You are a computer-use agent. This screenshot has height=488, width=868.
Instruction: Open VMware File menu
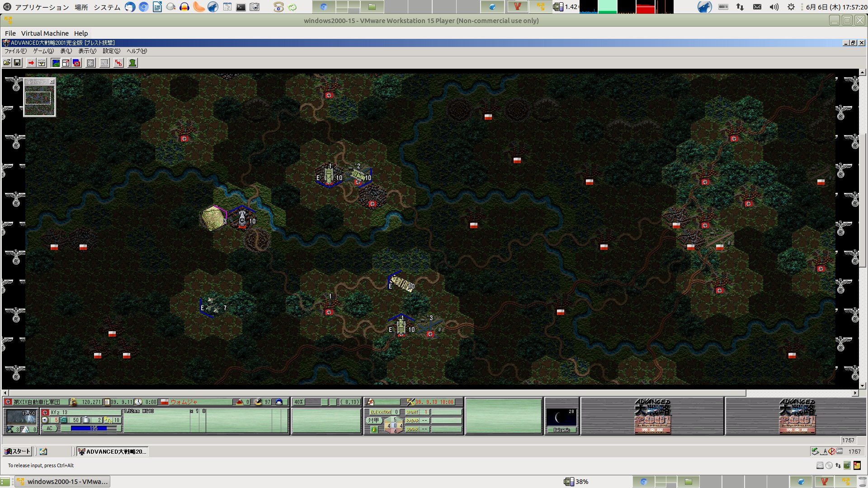pyautogui.click(x=10, y=33)
